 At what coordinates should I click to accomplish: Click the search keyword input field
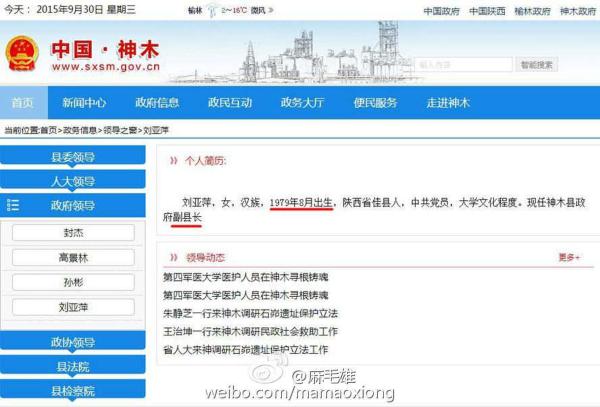click(x=460, y=64)
